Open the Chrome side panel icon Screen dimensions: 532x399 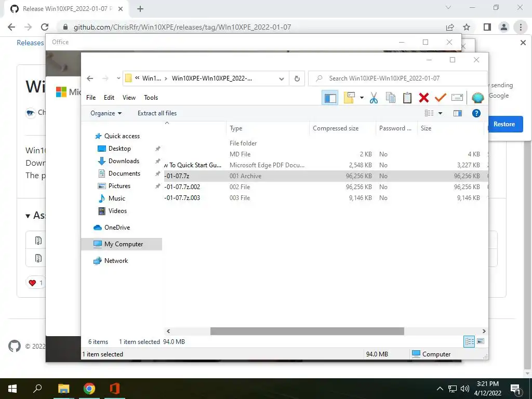click(x=487, y=27)
